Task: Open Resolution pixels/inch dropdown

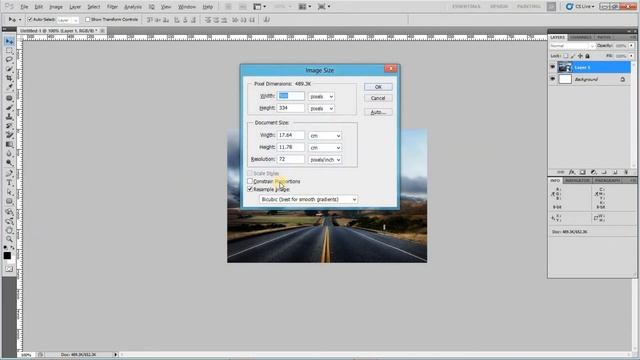Action: point(325,160)
